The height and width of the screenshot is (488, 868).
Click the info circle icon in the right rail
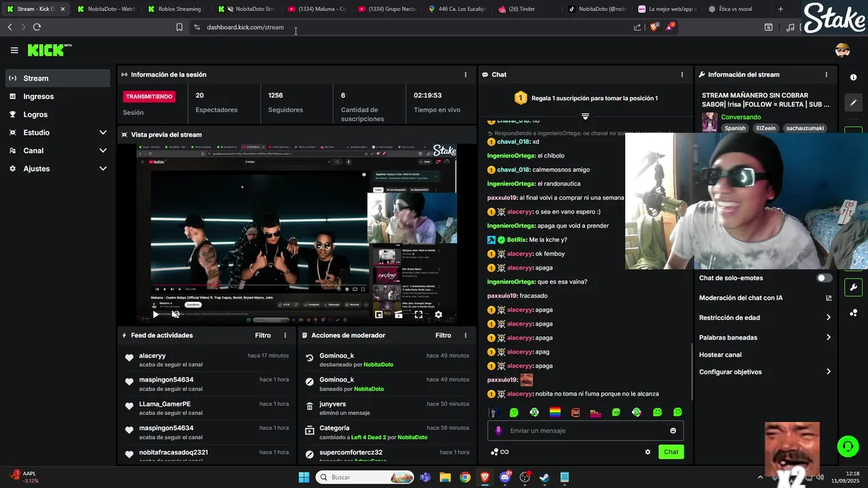pyautogui.click(x=853, y=77)
